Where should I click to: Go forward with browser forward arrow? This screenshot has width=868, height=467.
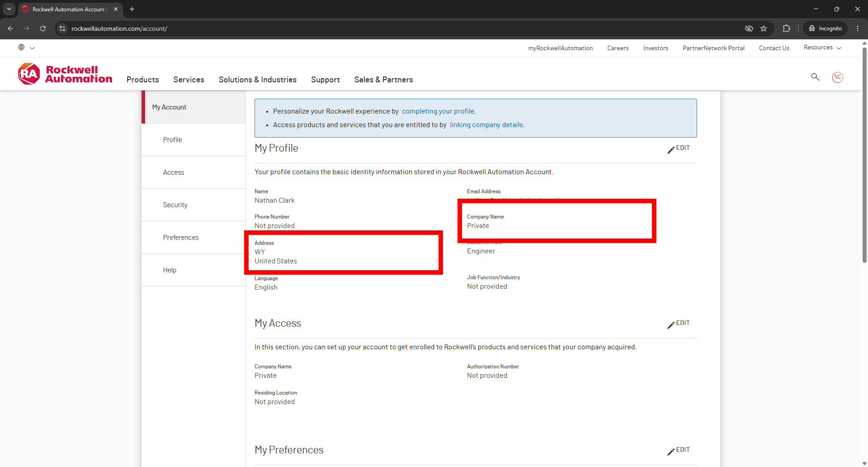[x=27, y=29]
